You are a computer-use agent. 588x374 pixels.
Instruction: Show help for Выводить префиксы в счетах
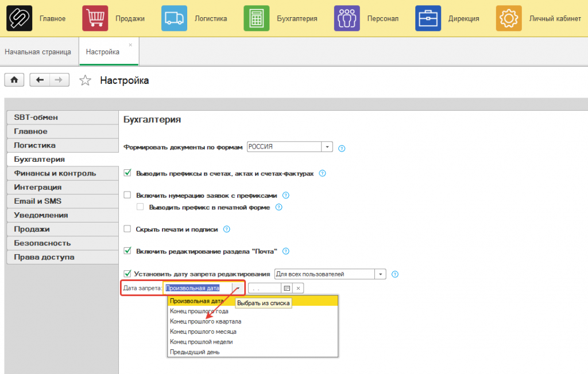(323, 173)
